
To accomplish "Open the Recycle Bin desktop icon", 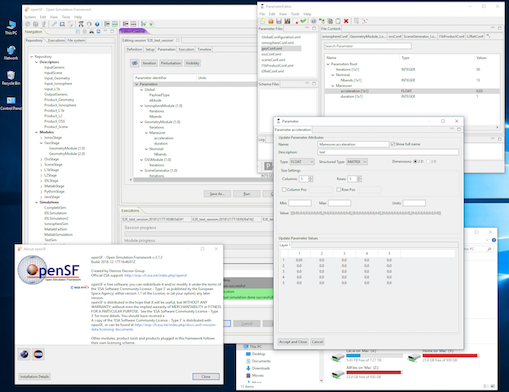I will click(11, 78).
